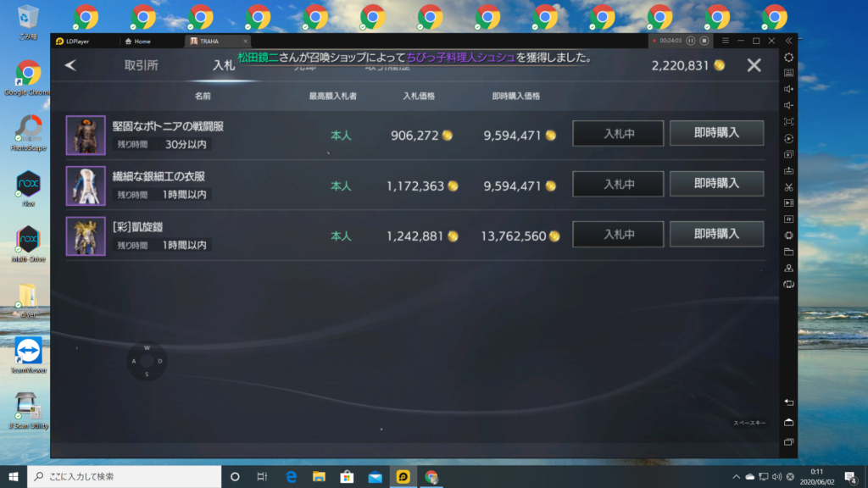
Task: Click the volume down sidebar icon
Action: (x=788, y=105)
